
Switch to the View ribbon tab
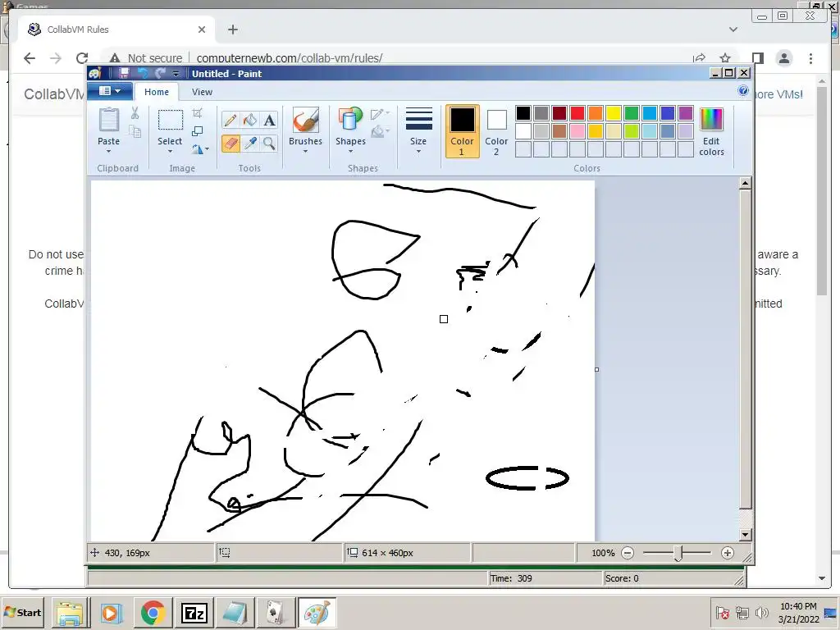[202, 92]
